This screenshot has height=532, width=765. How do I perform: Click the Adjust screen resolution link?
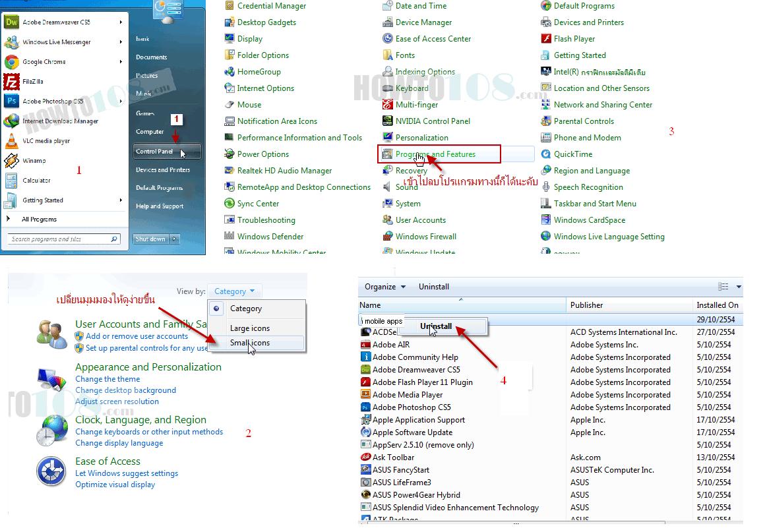click(x=117, y=401)
